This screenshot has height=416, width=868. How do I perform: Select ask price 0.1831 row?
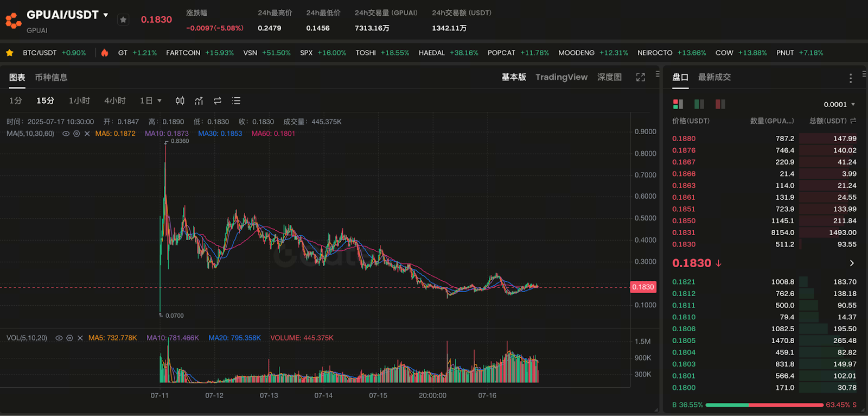(764, 232)
